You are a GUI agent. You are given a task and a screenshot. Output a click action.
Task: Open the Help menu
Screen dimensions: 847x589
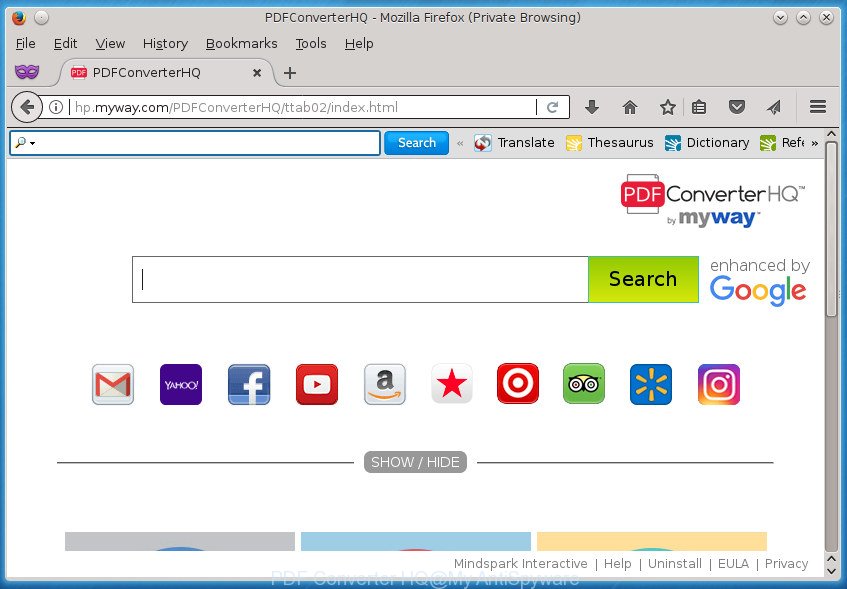359,43
